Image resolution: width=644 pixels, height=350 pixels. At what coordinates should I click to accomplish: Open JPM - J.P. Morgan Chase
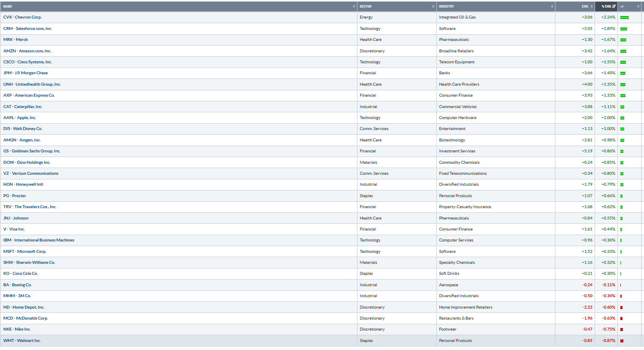click(25, 73)
